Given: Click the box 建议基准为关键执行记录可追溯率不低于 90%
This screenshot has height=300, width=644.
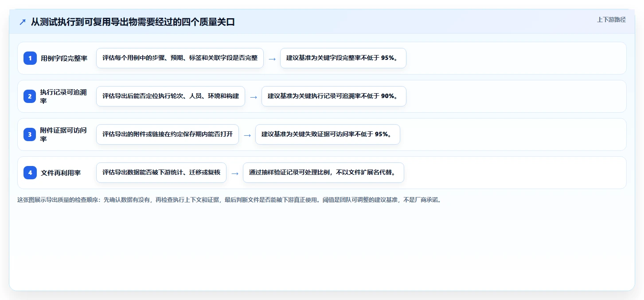Looking at the screenshot, I should 334,96.
